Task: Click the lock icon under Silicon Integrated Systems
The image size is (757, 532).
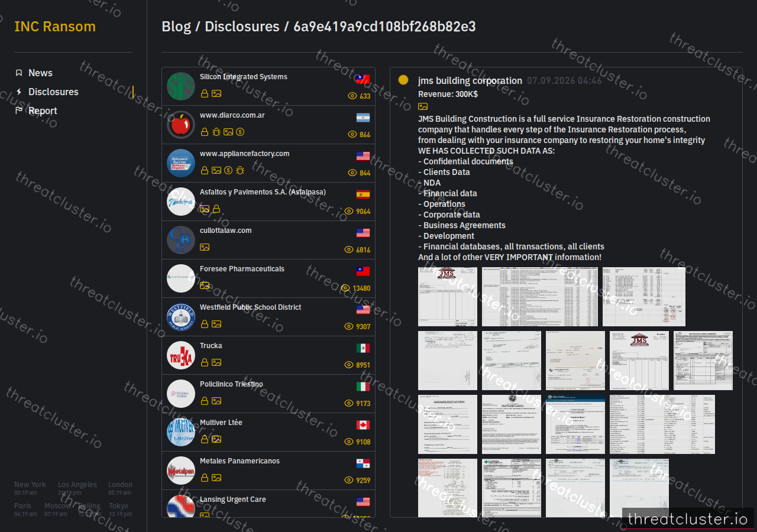Action: (x=204, y=93)
